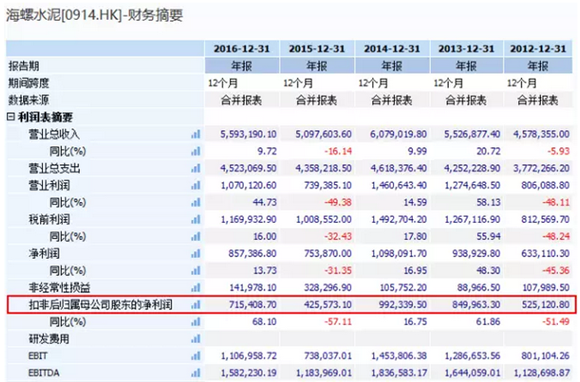Collapse the 利润表摘要 section
The width and height of the screenshot is (580, 382).
[11, 117]
